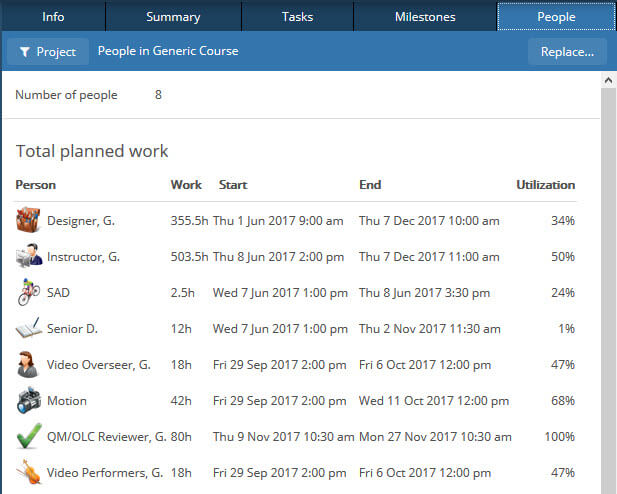The image size is (617, 494).
Task: Click the Person column header
Action: tap(35, 185)
